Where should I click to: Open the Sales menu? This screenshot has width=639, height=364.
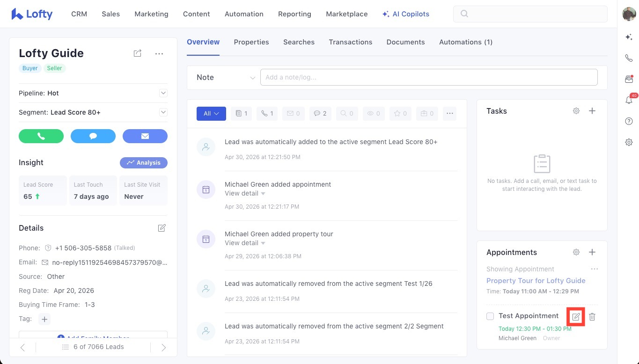[x=110, y=14]
